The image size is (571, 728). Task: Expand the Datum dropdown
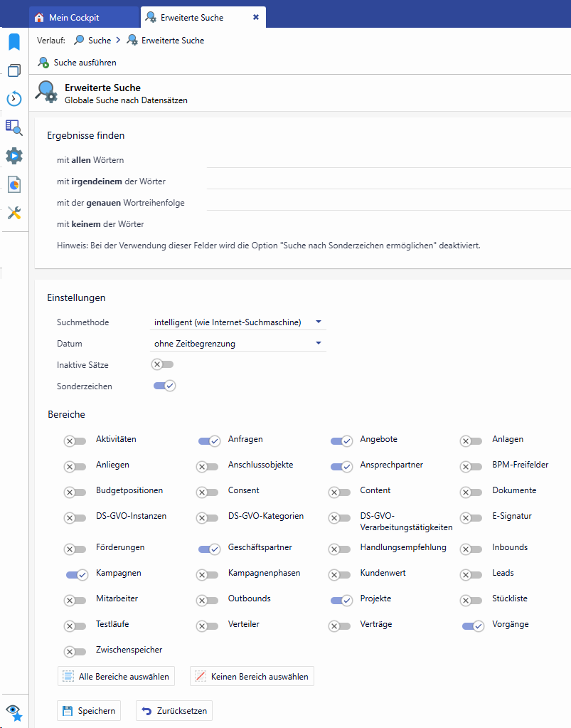pyautogui.click(x=240, y=344)
